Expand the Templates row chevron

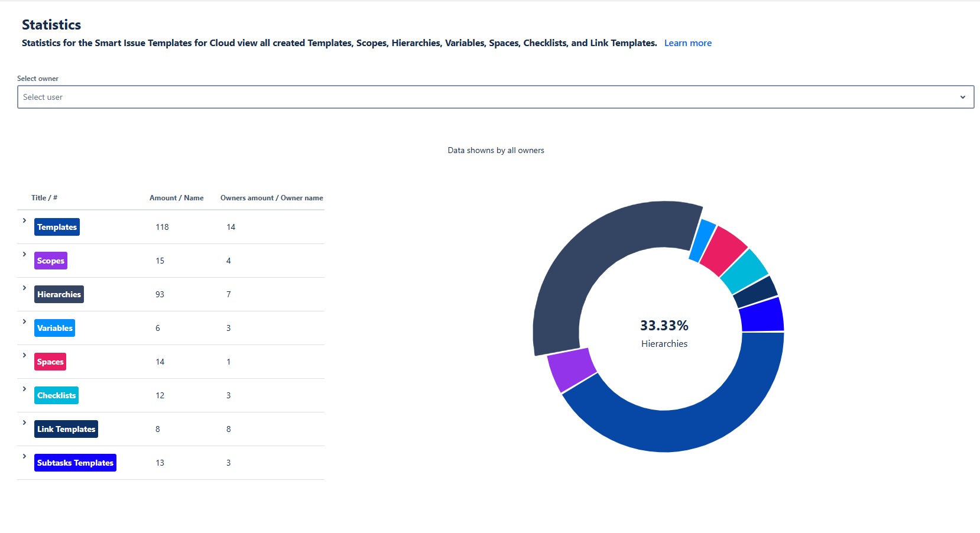[x=24, y=220]
